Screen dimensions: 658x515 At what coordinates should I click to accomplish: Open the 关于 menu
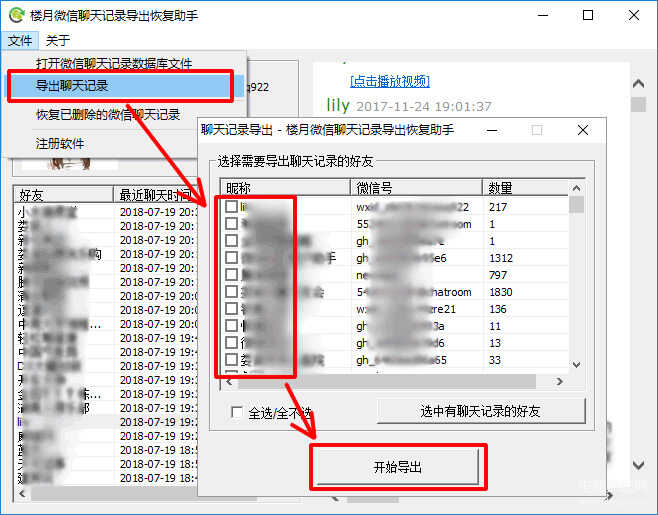pyautogui.click(x=57, y=40)
